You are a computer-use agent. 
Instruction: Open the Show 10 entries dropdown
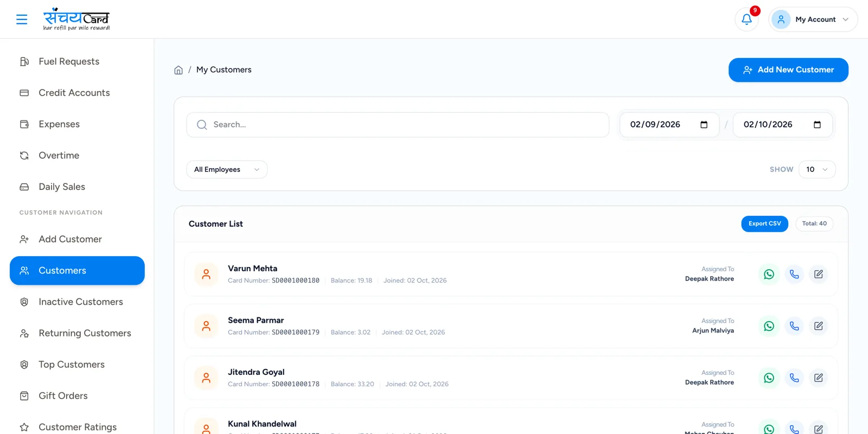click(x=817, y=169)
